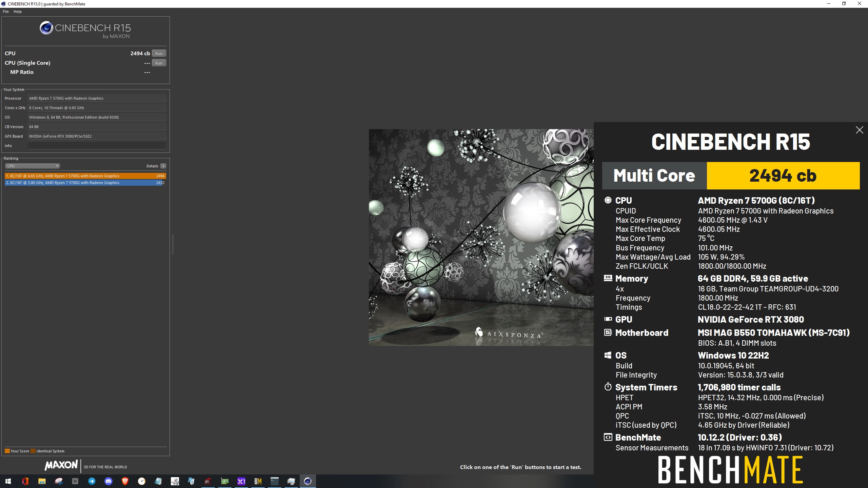This screenshot has width=868, height=488.
Task: Click the MAXON logo at bottom
Action: click(x=61, y=465)
